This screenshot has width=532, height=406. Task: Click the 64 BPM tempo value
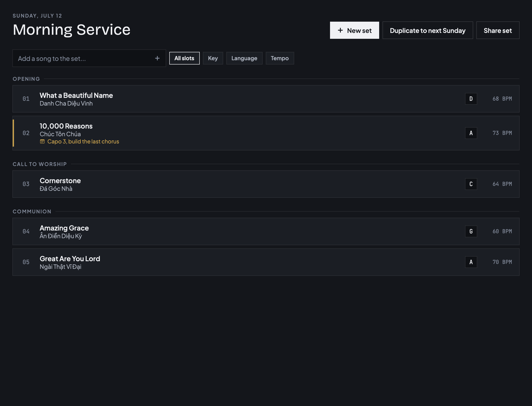point(502,184)
